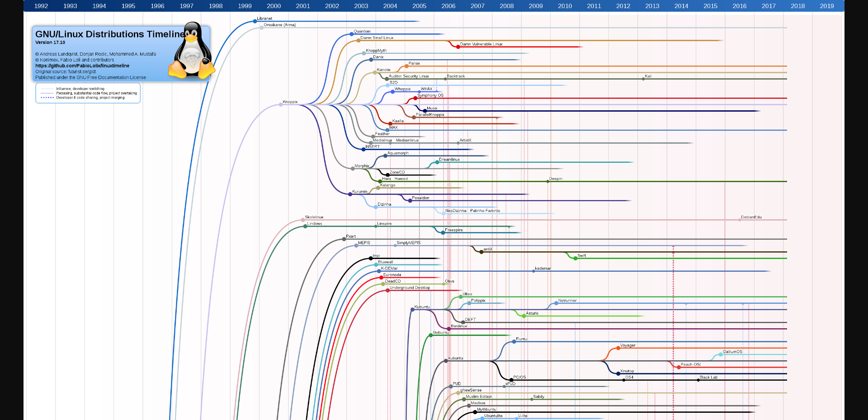Click the Black Lab label
The image size is (868, 420).
click(x=709, y=377)
